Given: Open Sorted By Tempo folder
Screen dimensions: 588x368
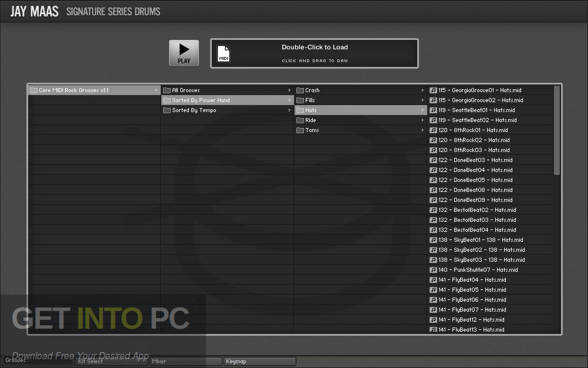Looking at the screenshot, I should pos(227,110).
